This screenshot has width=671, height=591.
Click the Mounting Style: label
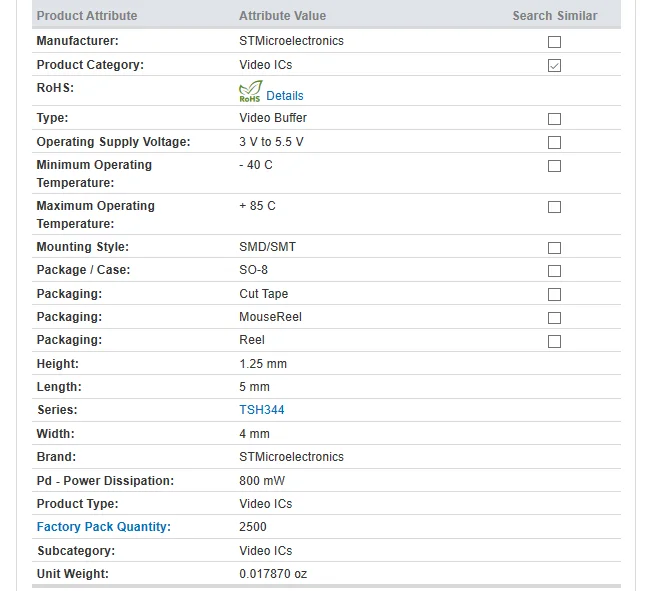[83, 247]
